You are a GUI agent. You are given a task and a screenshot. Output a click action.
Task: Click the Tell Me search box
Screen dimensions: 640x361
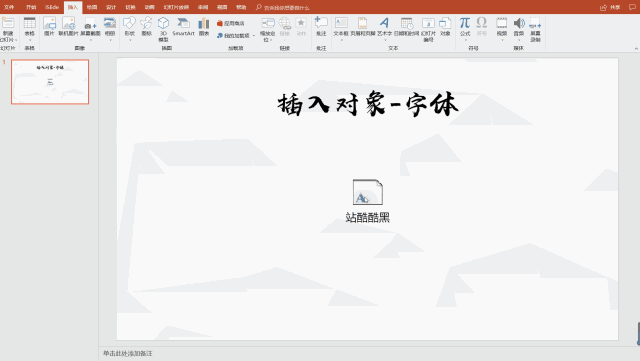coord(283,7)
